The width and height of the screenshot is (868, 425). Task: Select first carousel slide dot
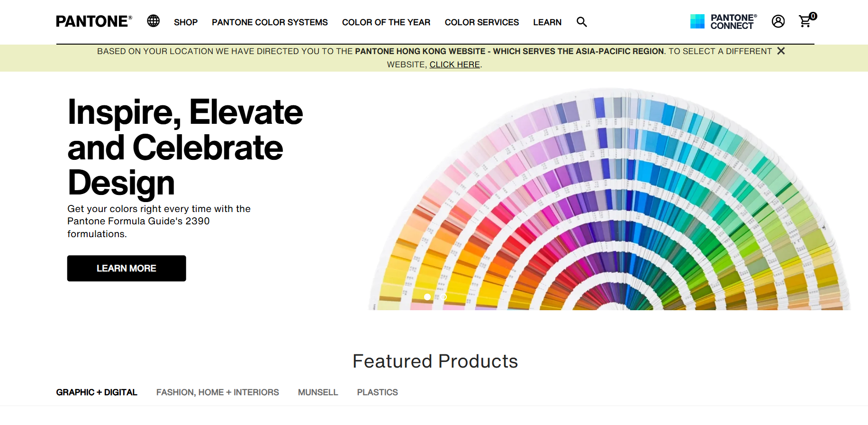(427, 297)
